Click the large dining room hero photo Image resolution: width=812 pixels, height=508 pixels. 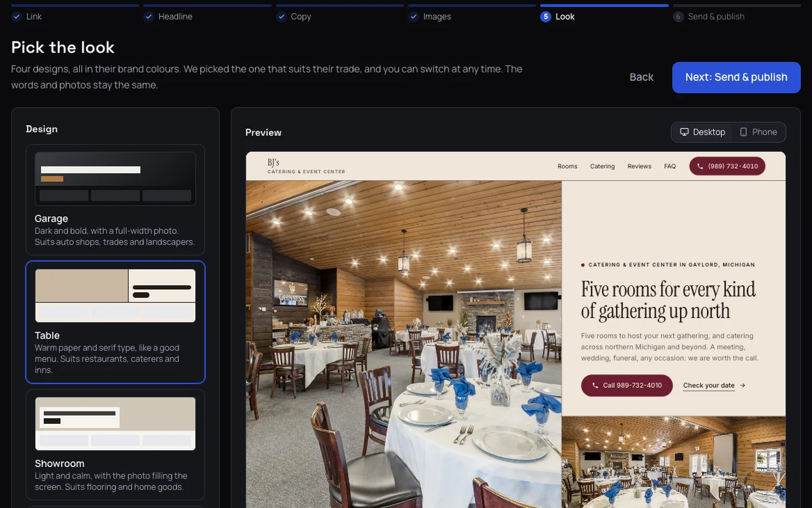pyautogui.click(x=404, y=344)
